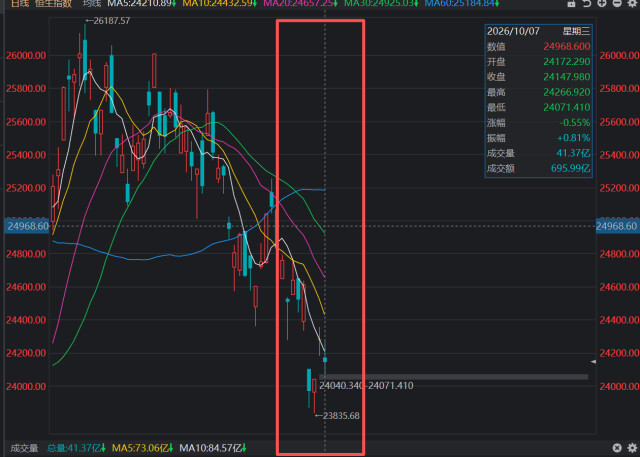The image size is (640, 457).
Task: Click the gray gap band across the chart
Action: (x=453, y=377)
